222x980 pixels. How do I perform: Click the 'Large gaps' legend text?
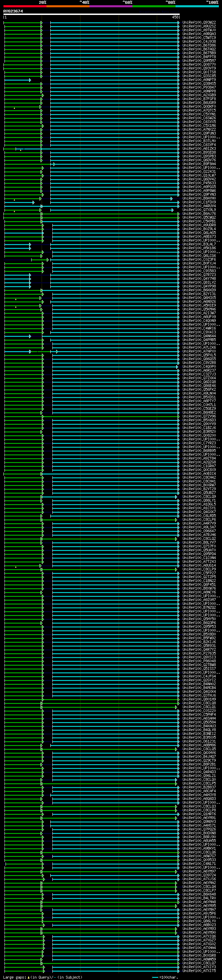pos(15,977)
